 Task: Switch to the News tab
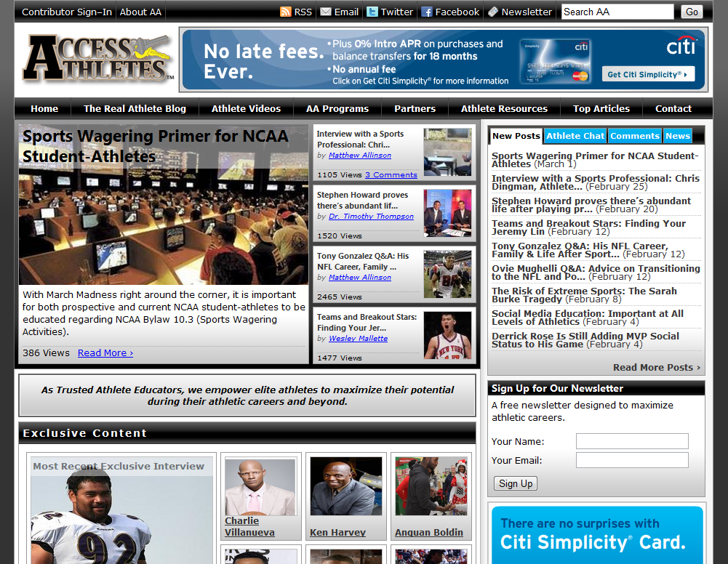click(x=677, y=136)
